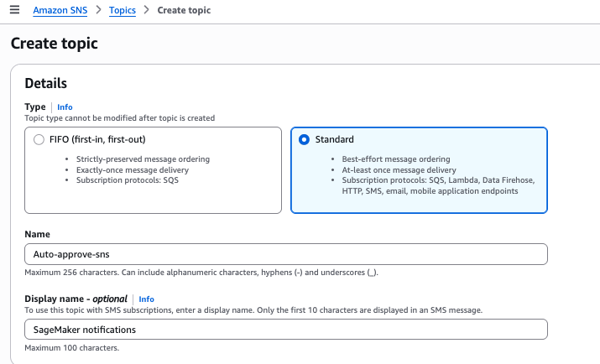Click the Name field label
The image size is (600, 364).
click(x=38, y=234)
